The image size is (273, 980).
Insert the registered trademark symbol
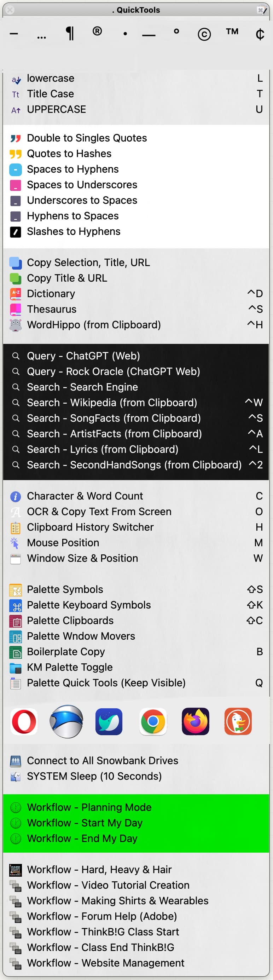97,31
